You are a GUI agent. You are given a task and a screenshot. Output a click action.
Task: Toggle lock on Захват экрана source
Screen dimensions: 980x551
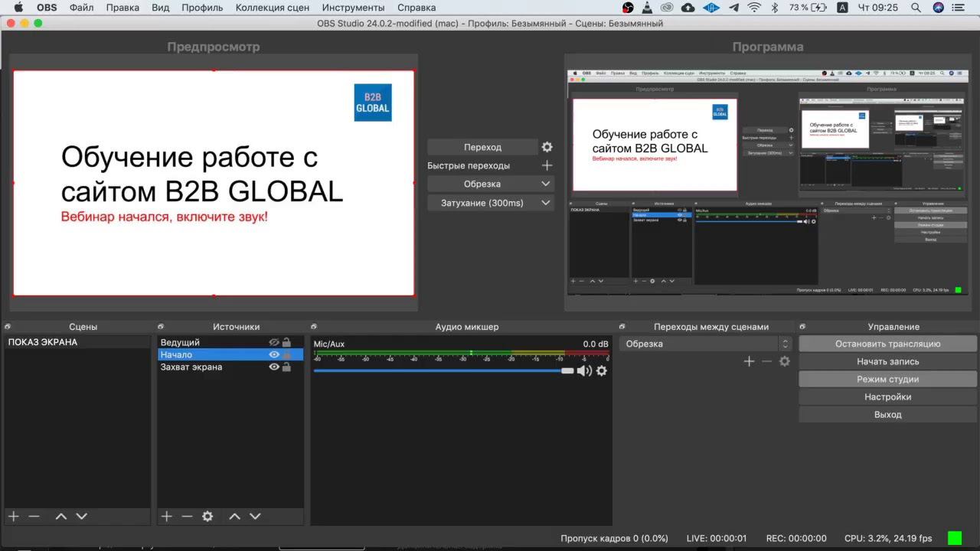pyautogui.click(x=286, y=367)
